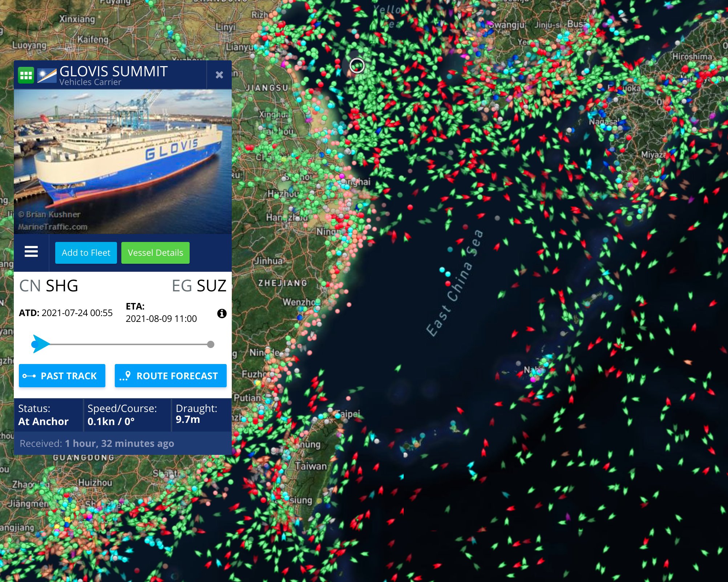Show the Route Forecast
The width and height of the screenshot is (728, 582).
pos(171,376)
